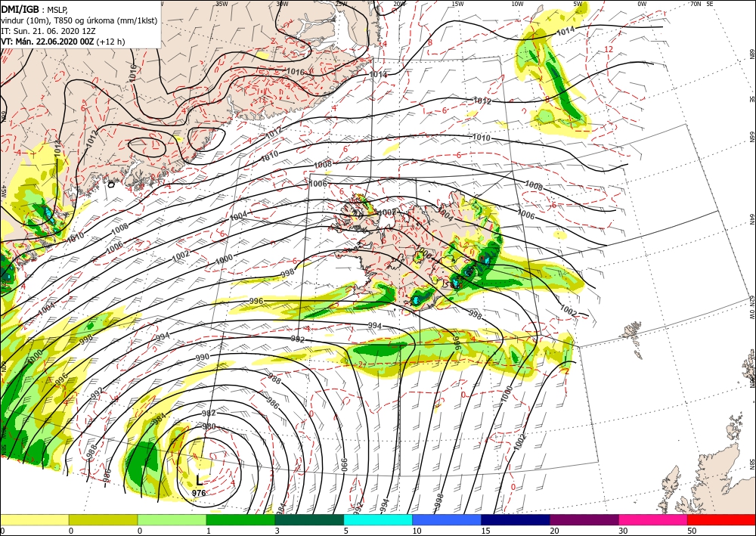Click the 980 isobar label

click(209, 426)
